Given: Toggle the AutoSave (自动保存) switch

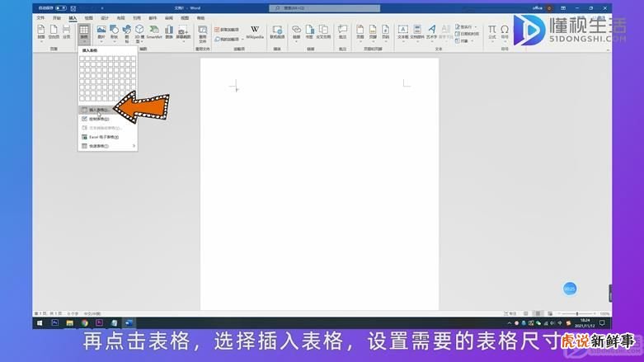Looking at the screenshot, I should click(x=61, y=8).
